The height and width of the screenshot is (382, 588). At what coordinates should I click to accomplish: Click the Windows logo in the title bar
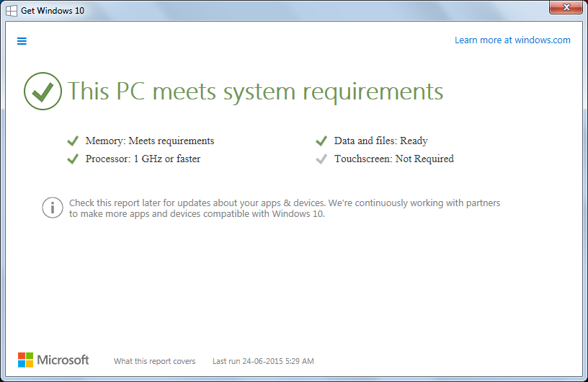pyautogui.click(x=12, y=11)
